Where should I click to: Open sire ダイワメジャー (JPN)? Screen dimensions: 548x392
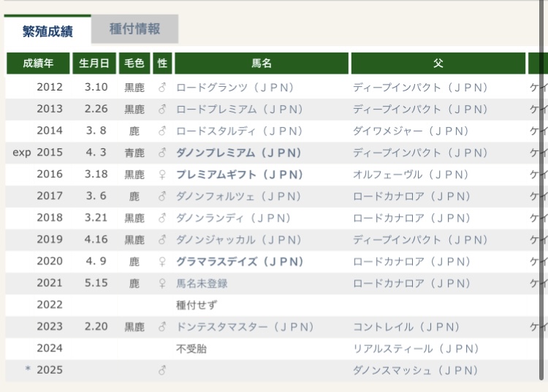411,131
